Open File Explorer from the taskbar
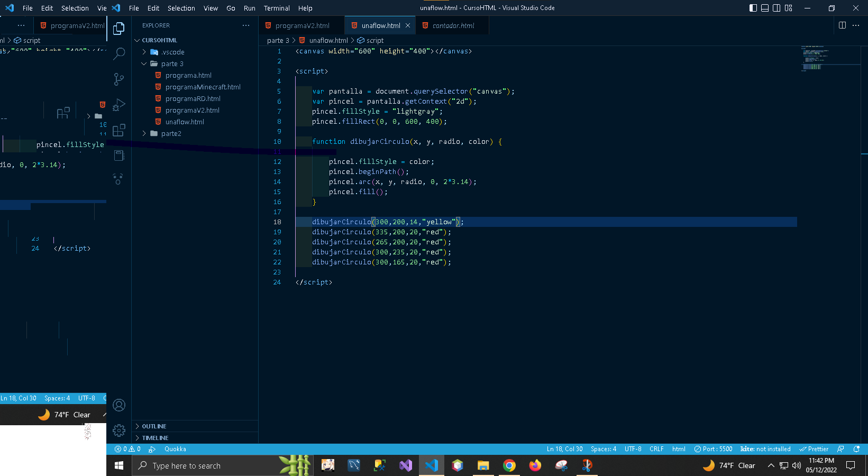868x476 pixels. point(483,465)
